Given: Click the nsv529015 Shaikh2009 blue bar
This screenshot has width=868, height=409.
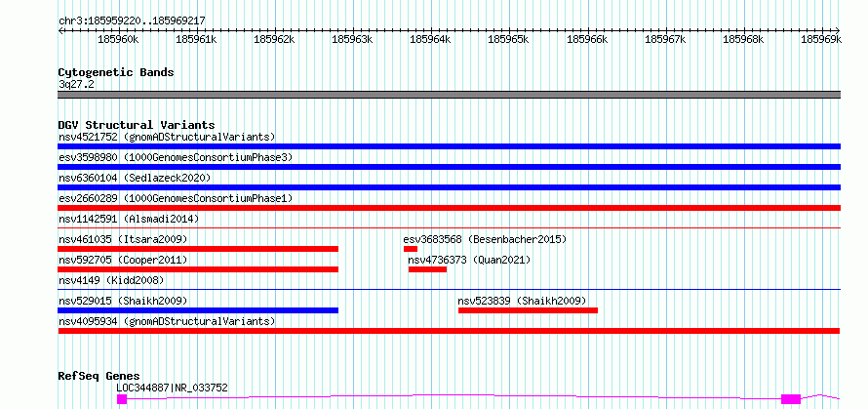Looking at the screenshot, I should (x=198, y=310).
